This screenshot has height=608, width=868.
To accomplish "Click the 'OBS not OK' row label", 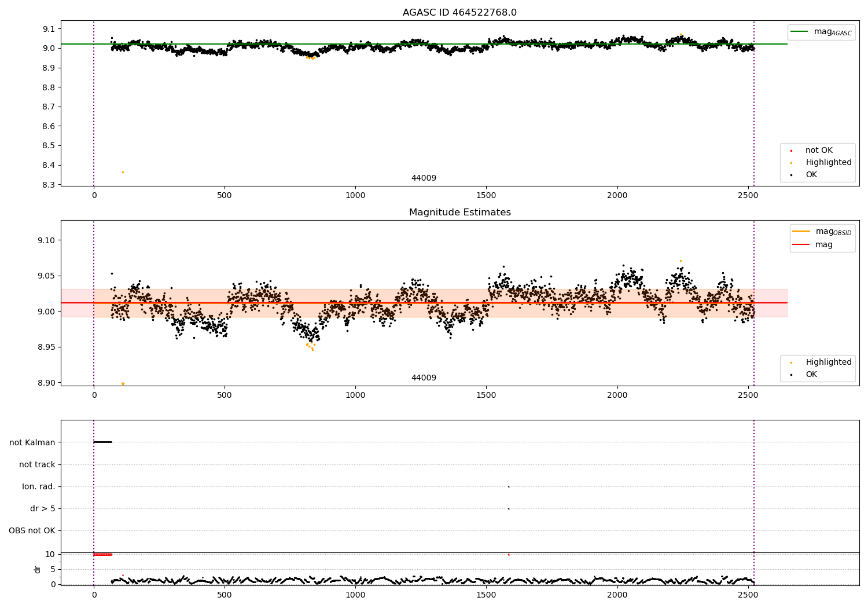I will (x=32, y=530).
